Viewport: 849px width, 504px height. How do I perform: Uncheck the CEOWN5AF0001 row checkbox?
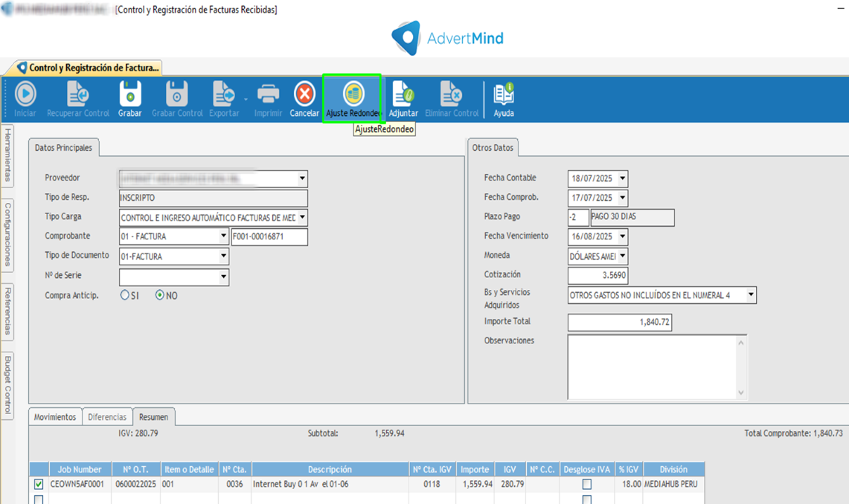coord(39,484)
